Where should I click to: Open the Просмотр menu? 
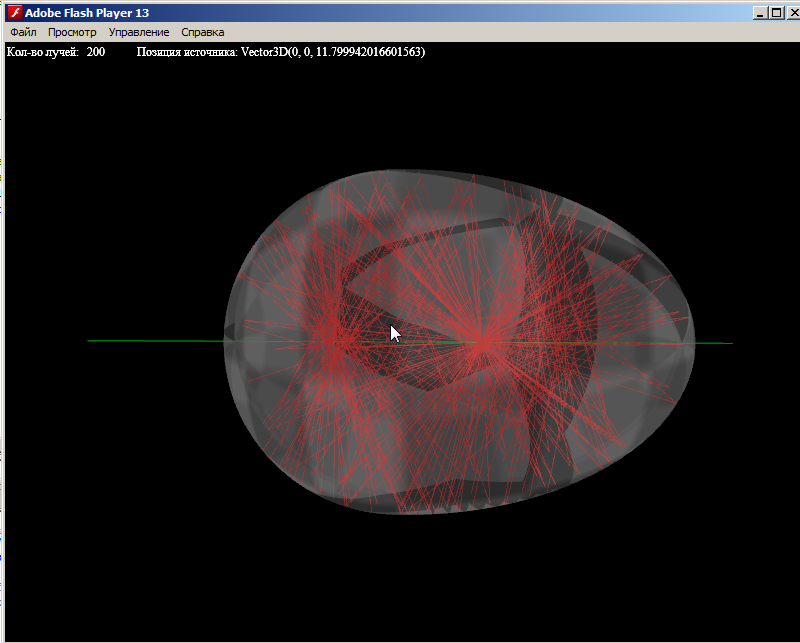[72, 32]
